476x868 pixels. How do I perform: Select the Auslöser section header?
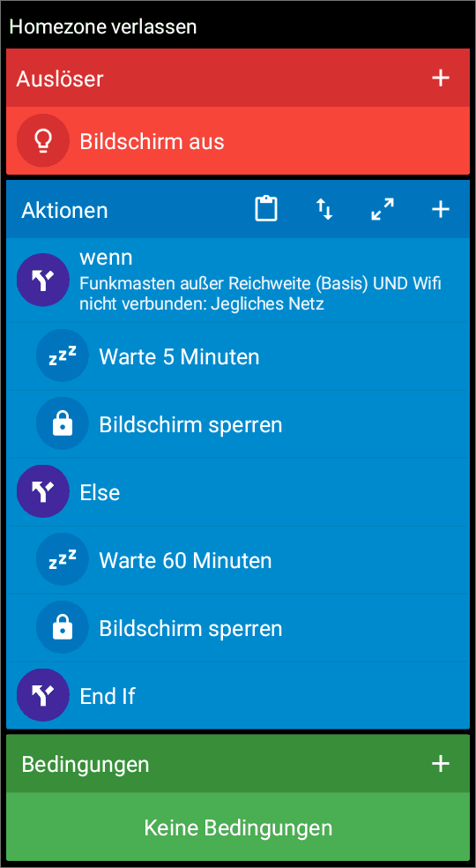[238, 78]
